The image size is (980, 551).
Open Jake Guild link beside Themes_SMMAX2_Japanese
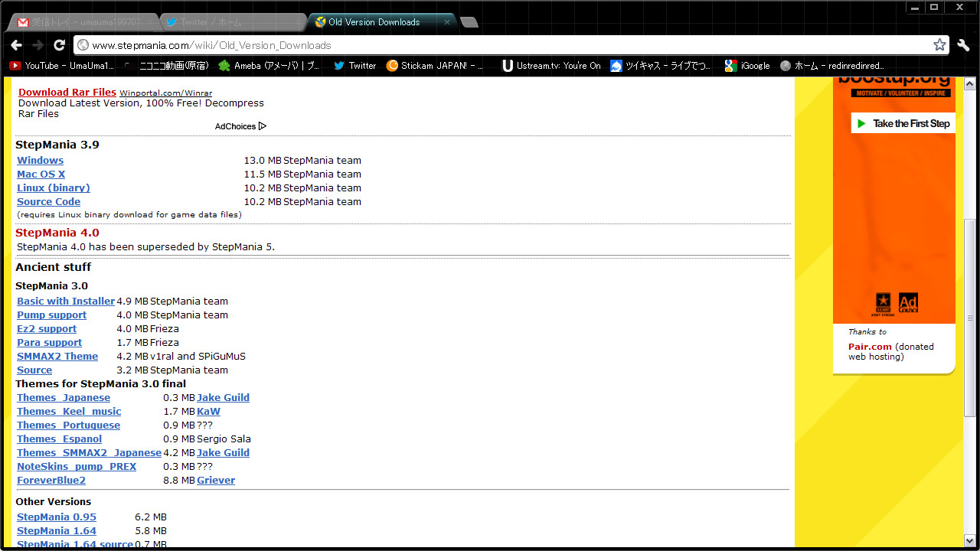224,453
